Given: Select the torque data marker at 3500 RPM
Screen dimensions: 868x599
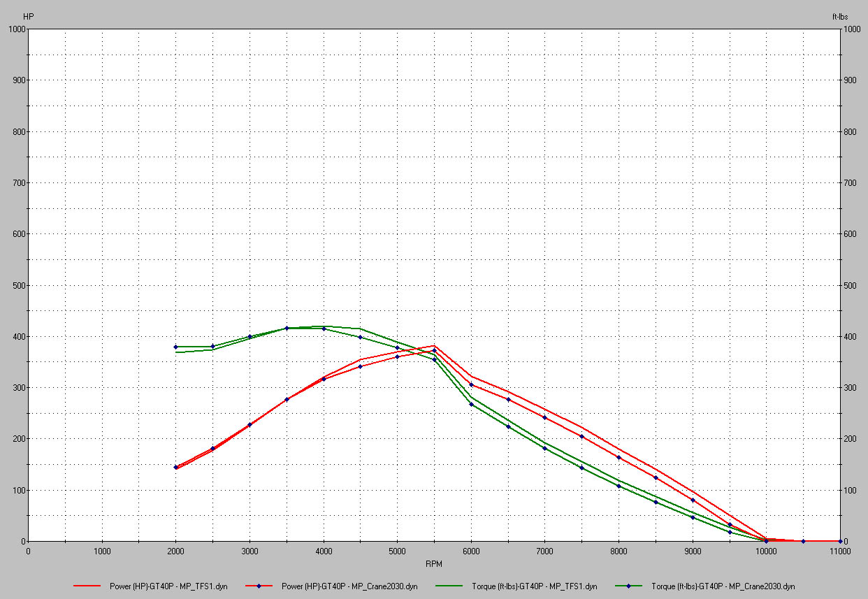Looking at the screenshot, I should coord(287,328).
